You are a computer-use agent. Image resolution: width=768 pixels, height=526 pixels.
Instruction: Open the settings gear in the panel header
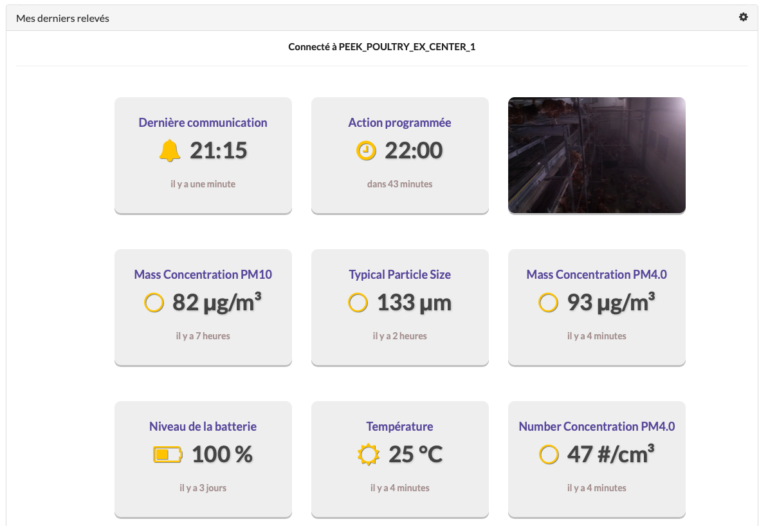(x=743, y=17)
